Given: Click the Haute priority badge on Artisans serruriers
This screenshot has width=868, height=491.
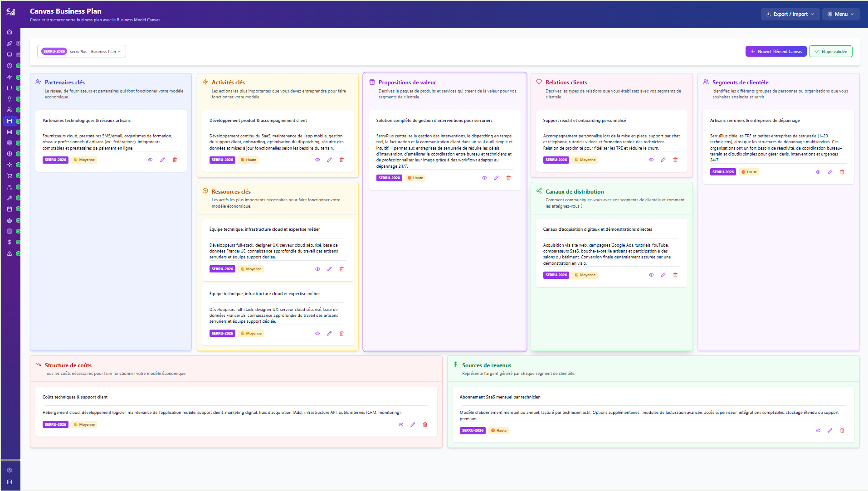Looking at the screenshot, I should click(749, 172).
